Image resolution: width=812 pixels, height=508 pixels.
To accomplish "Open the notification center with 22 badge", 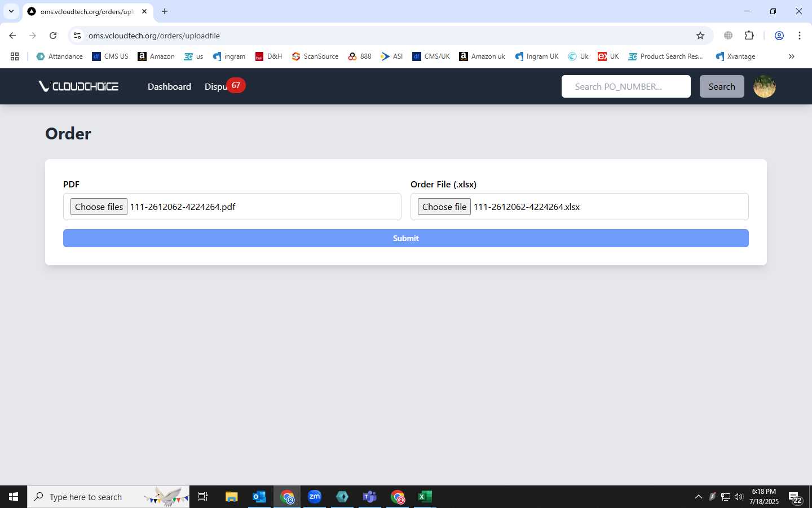I will click(x=796, y=498).
